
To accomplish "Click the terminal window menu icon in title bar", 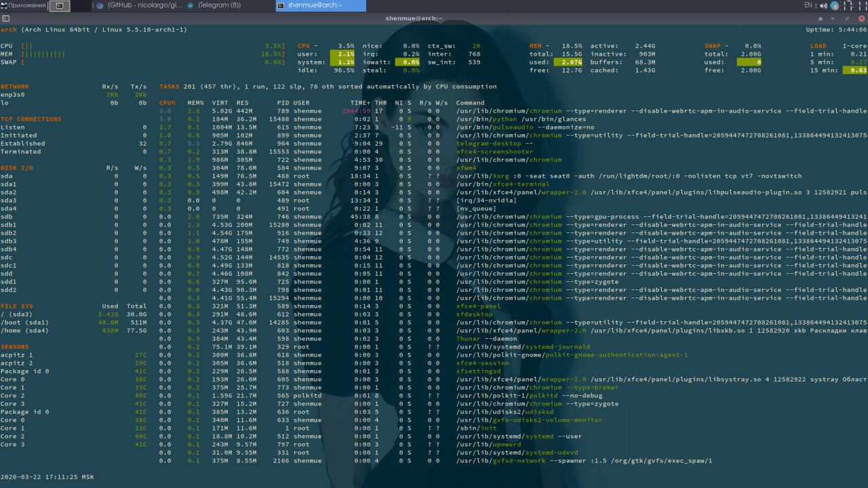I will click(5, 18).
